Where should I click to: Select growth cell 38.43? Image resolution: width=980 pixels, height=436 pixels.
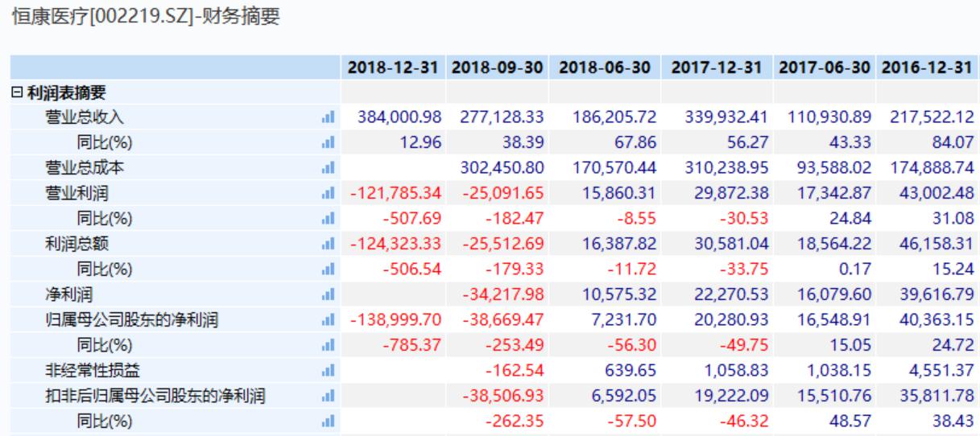point(952,422)
